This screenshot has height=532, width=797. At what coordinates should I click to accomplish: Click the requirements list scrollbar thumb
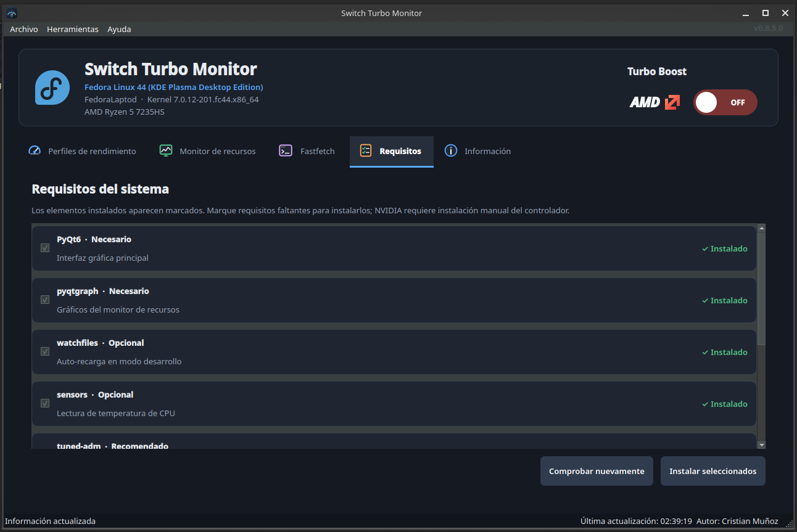pyautogui.click(x=761, y=289)
